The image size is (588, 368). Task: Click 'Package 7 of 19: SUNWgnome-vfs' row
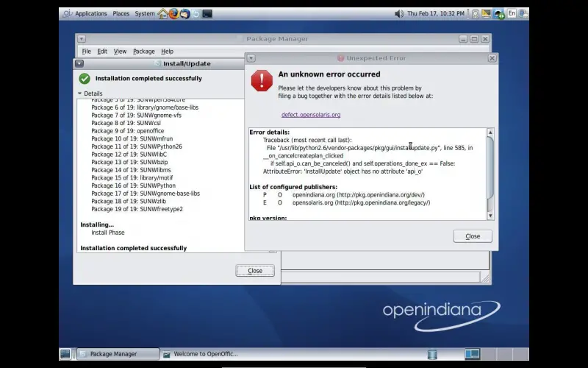[x=136, y=116]
